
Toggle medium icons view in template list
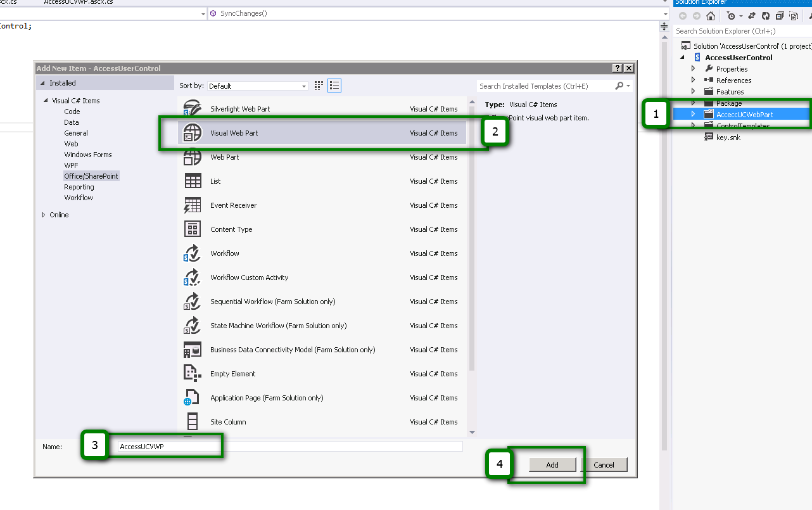pyautogui.click(x=319, y=85)
